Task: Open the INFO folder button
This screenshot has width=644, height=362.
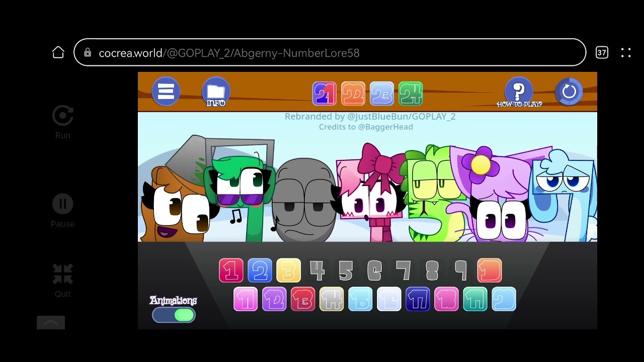Action: click(x=216, y=92)
